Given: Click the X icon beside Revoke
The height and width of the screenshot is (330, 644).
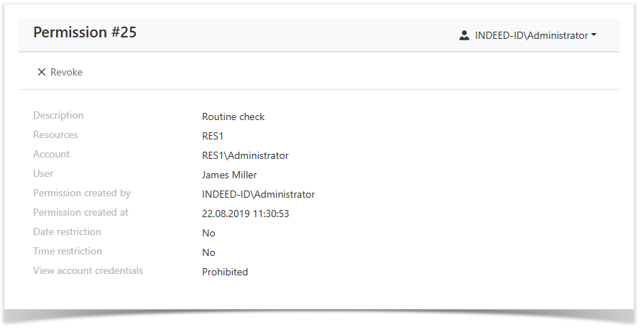Looking at the screenshot, I should [42, 72].
